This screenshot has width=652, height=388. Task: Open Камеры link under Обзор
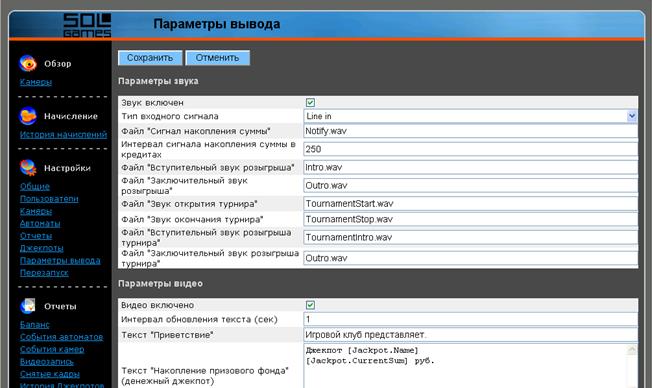[x=36, y=82]
